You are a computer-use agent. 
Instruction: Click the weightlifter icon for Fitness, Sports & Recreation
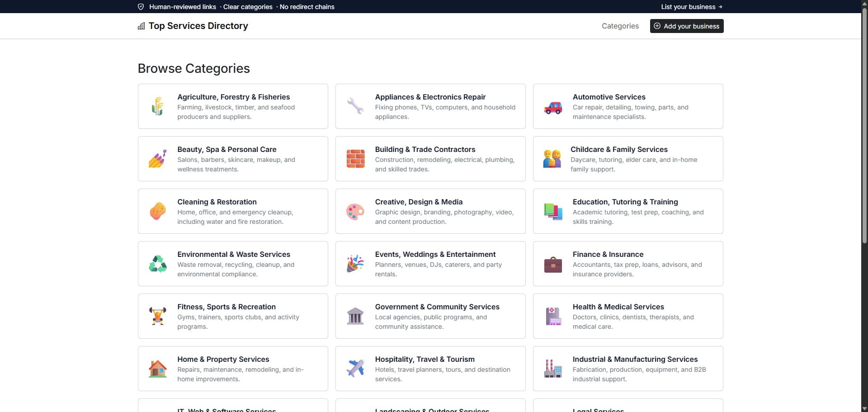(x=157, y=316)
